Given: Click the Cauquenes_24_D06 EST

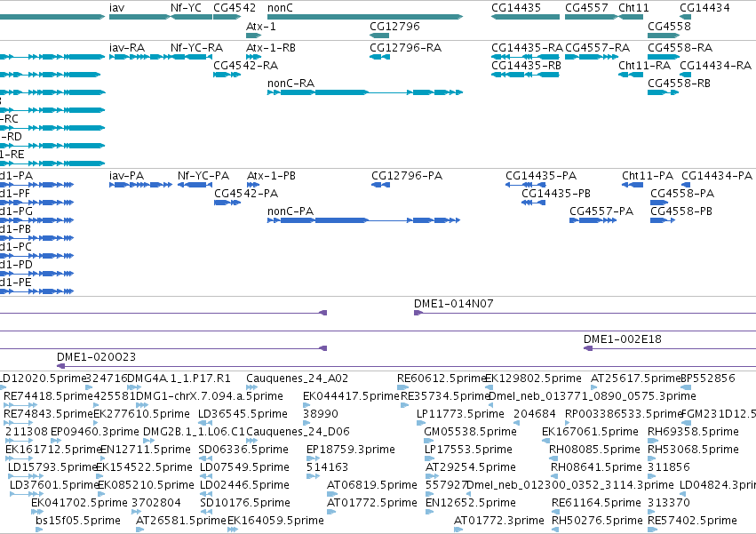Looking at the screenshot, I should tap(251, 441).
